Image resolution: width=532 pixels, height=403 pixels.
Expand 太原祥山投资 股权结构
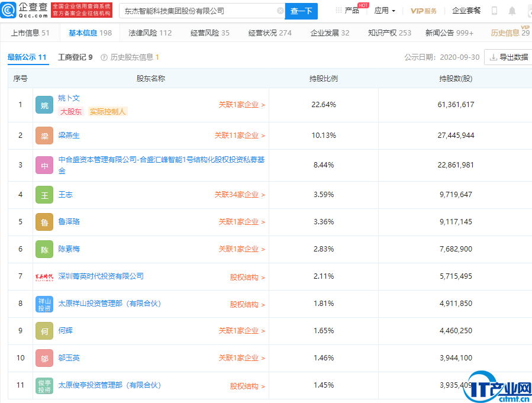tap(248, 305)
